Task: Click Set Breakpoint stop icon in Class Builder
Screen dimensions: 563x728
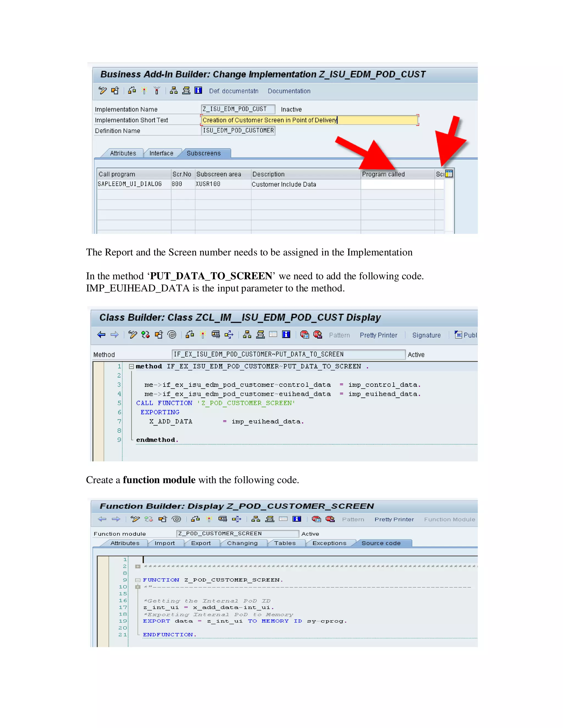Action: pos(304,335)
